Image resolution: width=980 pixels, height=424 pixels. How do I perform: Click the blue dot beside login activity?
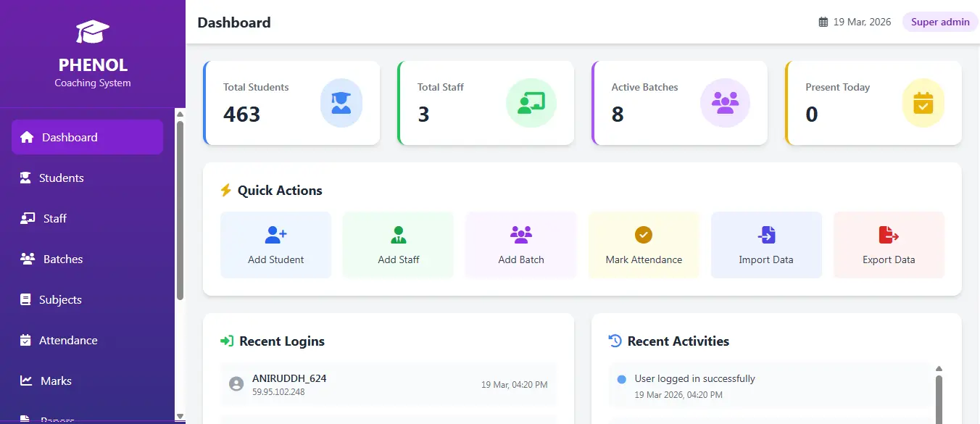[621, 379]
